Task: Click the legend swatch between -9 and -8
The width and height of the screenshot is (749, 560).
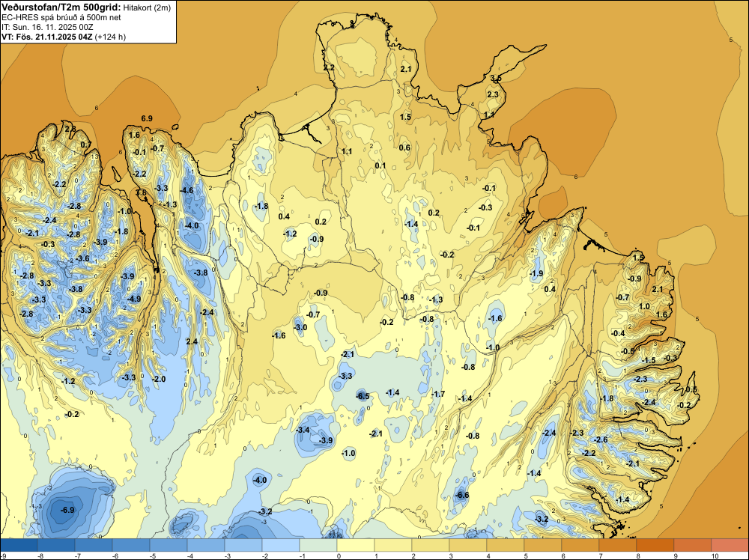Action: pyautogui.click(x=19, y=545)
